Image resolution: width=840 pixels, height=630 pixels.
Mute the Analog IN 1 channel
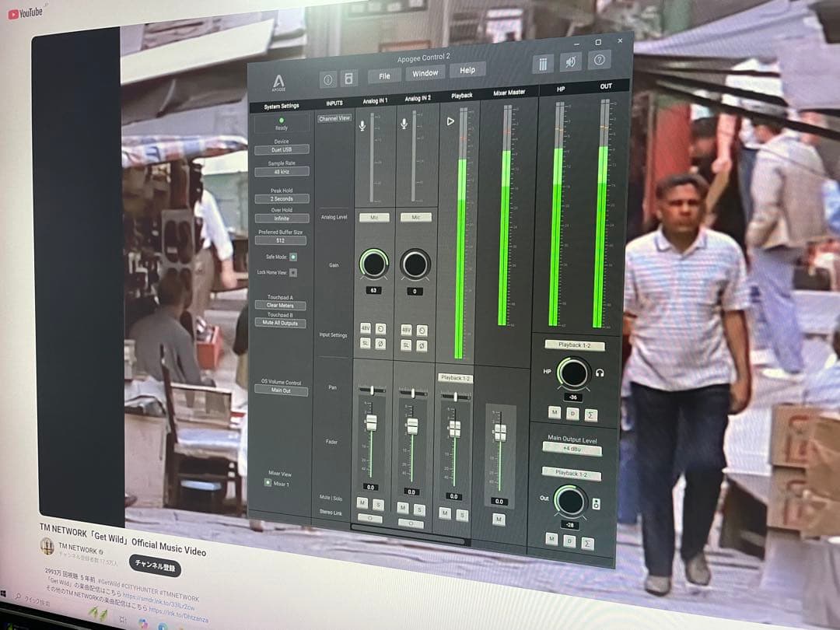tap(362, 503)
